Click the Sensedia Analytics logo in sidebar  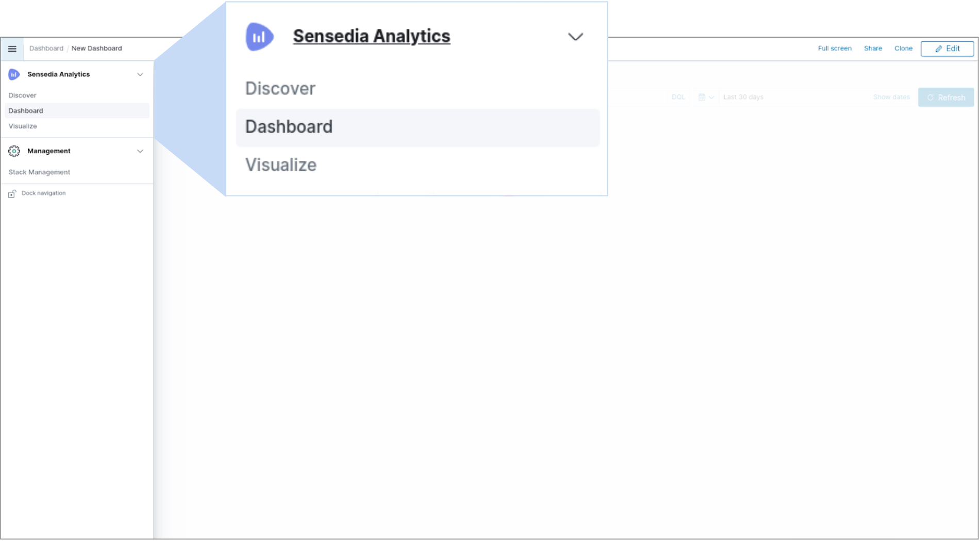(14, 75)
